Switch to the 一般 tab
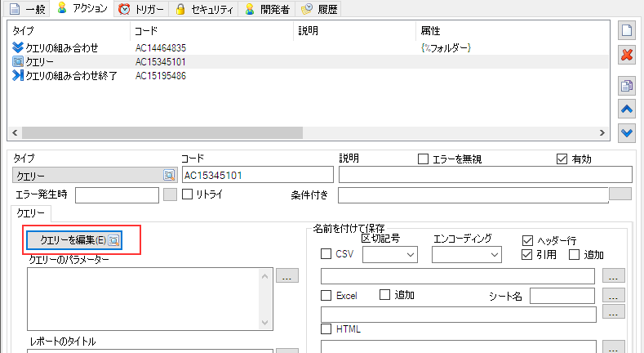The width and height of the screenshot is (644, 353). point(27,9)
